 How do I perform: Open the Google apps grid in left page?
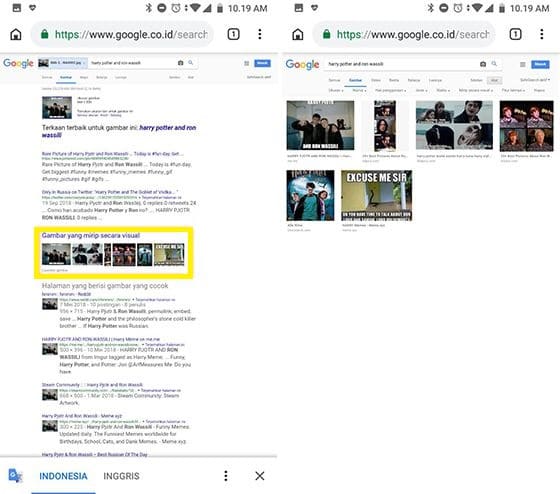click(246, 63)
